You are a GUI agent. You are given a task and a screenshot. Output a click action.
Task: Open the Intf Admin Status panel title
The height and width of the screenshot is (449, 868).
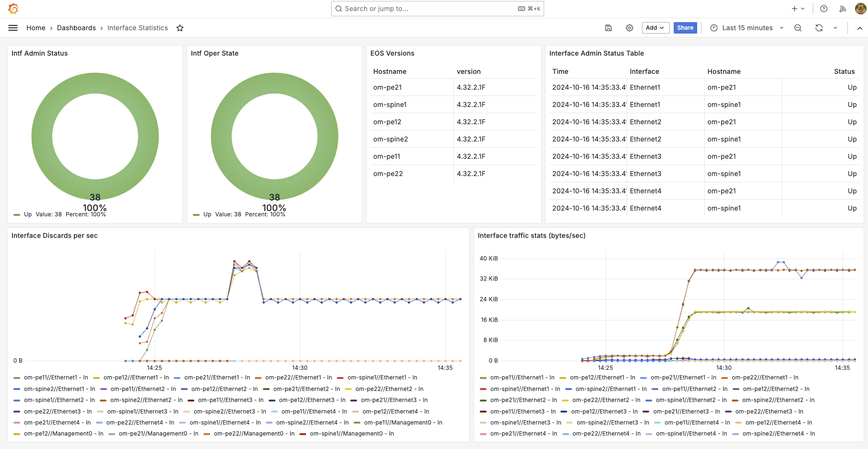click(39, 53)
